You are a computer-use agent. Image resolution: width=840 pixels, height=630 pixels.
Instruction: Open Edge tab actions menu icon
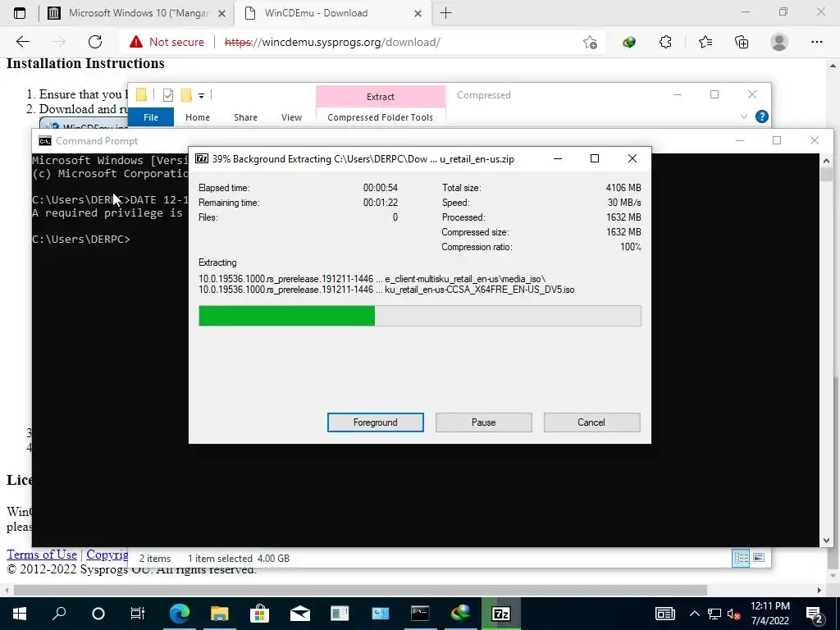pos(20,13)
